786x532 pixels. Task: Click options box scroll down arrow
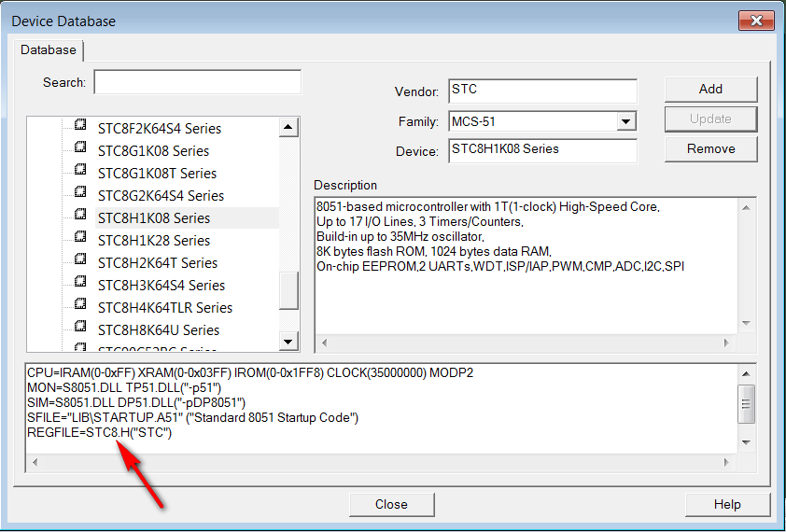[x=747, y=442]
